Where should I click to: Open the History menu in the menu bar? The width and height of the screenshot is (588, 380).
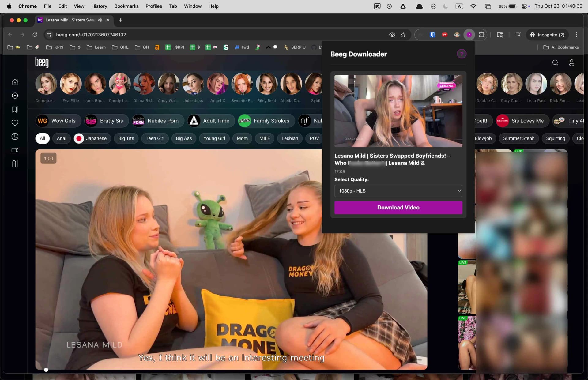tap(99, 6)
